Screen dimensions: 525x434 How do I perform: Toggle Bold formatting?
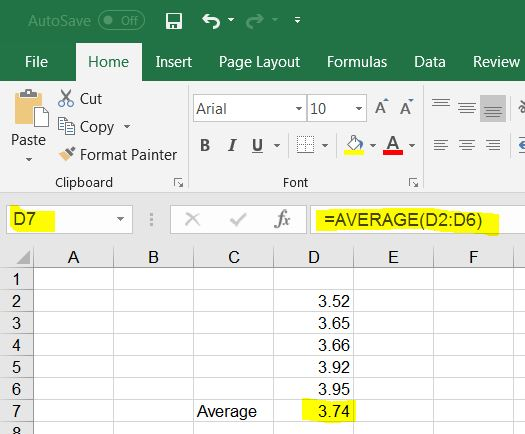pyautogui.click(x=205, y=145)
